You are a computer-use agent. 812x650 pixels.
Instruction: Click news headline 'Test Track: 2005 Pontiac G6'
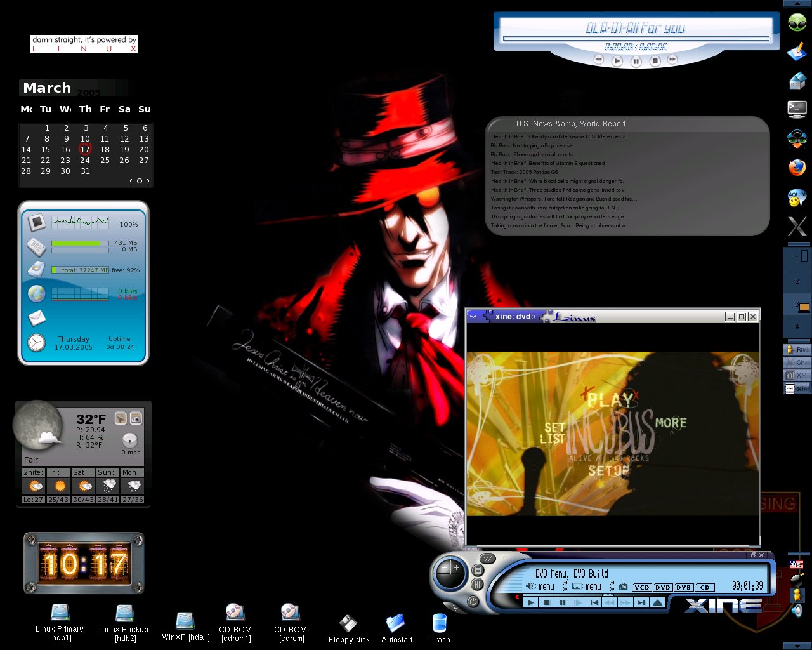[x=524, y=172]
